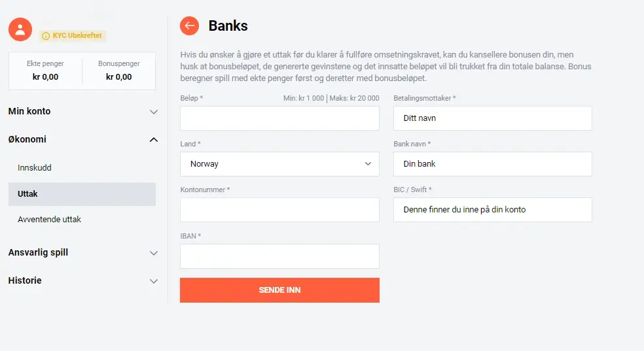Select the Uttak menu item
The height and width of the screenshot is (351, 644).
pos(82,194)
